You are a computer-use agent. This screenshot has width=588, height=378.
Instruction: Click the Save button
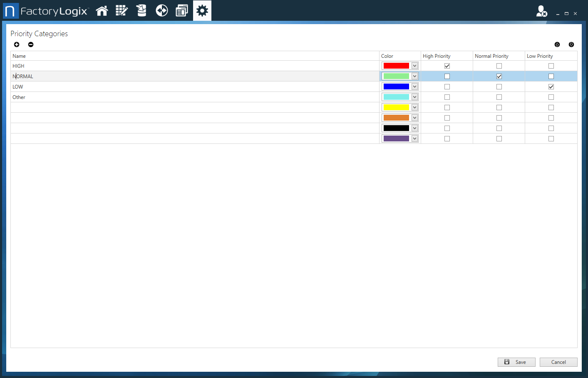516,362
